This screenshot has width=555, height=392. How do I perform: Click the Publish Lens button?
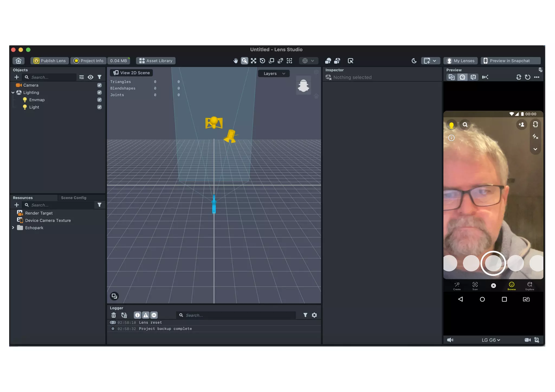[x=50, y=61]
